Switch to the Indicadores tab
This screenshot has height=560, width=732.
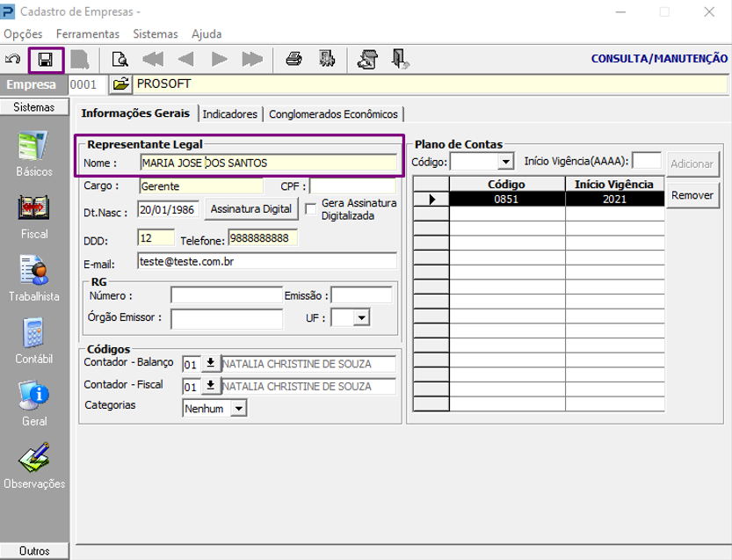(x=230, y=114)
